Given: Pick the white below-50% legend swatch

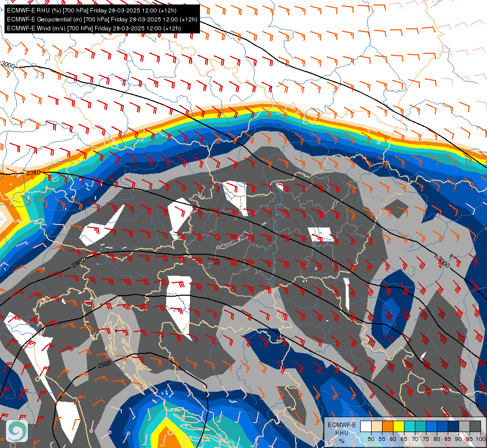Looking at the screenshot, I should pyautogui.click(x=366, y=426).
